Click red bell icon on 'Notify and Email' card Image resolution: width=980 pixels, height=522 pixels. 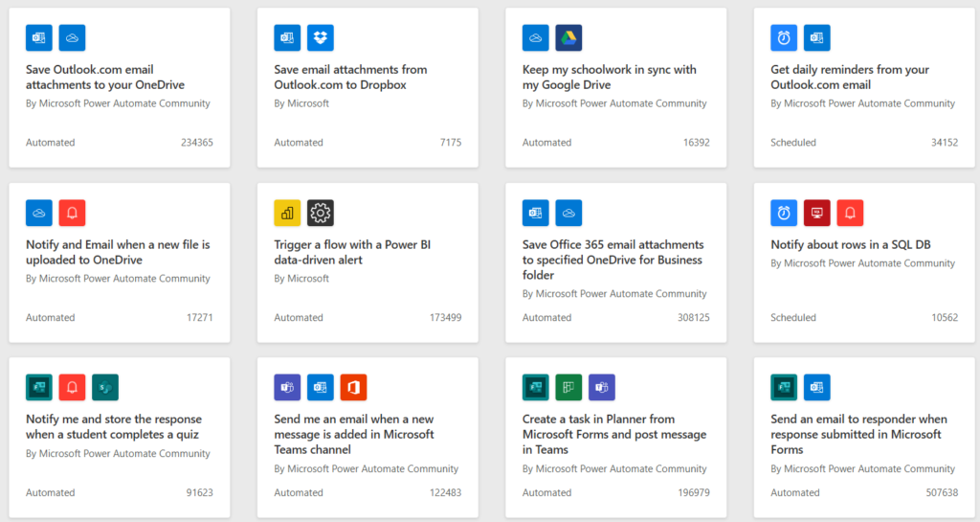(x=72, y=213)
